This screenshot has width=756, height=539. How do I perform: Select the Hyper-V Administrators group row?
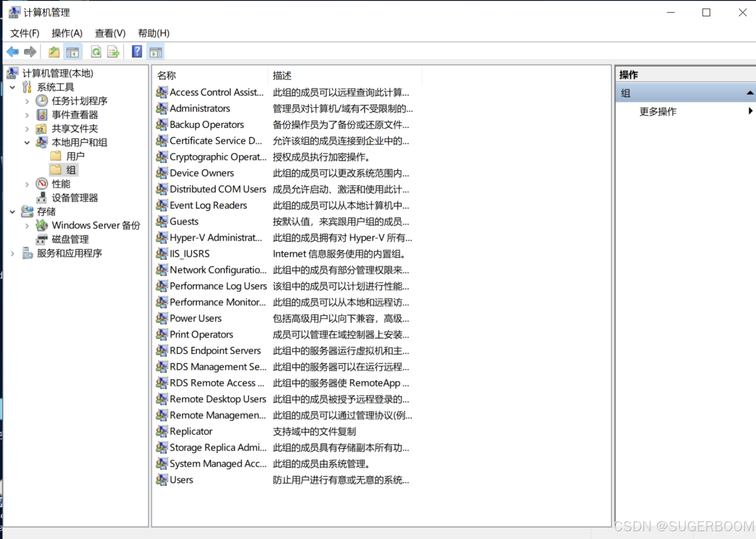click(x=216, y=238)
